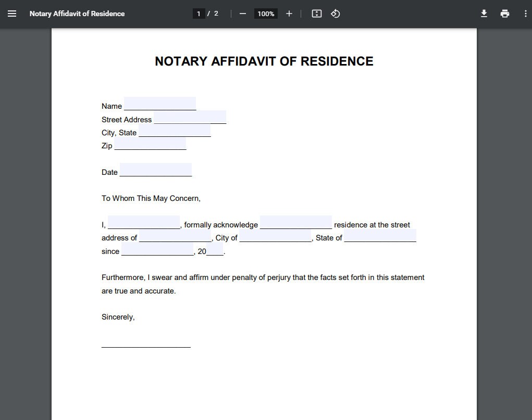Screen dimensions: 532x420
Task: Activate the fit-to-page icon
Action: click(x=316, y=14)
